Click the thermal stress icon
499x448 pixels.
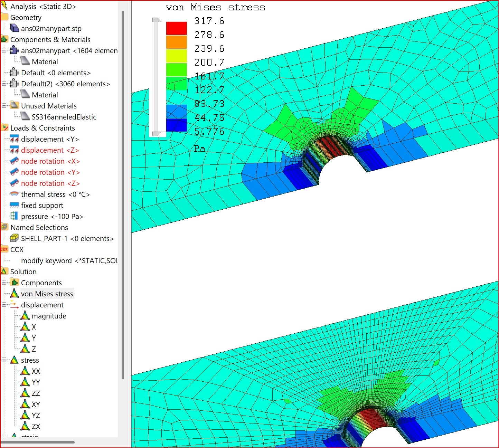coord(14,194)
